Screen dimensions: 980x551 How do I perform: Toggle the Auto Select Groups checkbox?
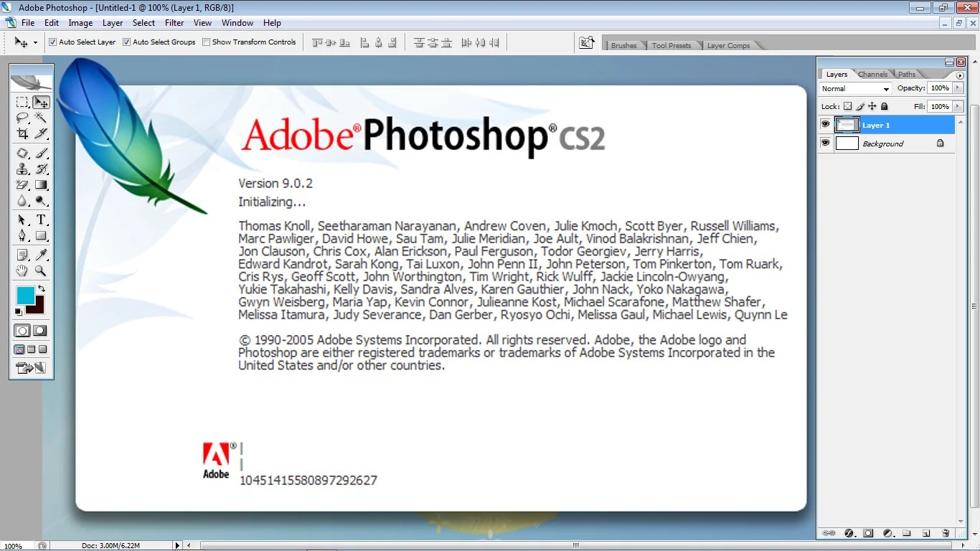click(126, 42)
